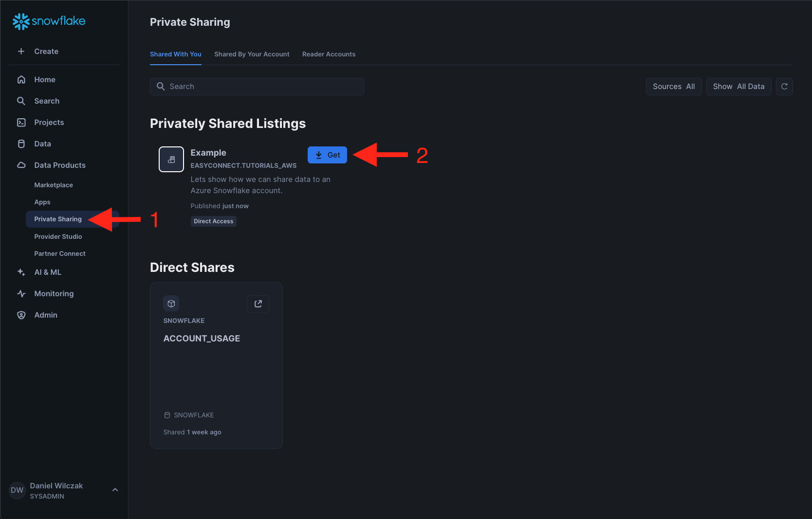Switch to Shared By Your Account tab
The image size is (812, 519).
pyautogui.click(x=252, y=54)
